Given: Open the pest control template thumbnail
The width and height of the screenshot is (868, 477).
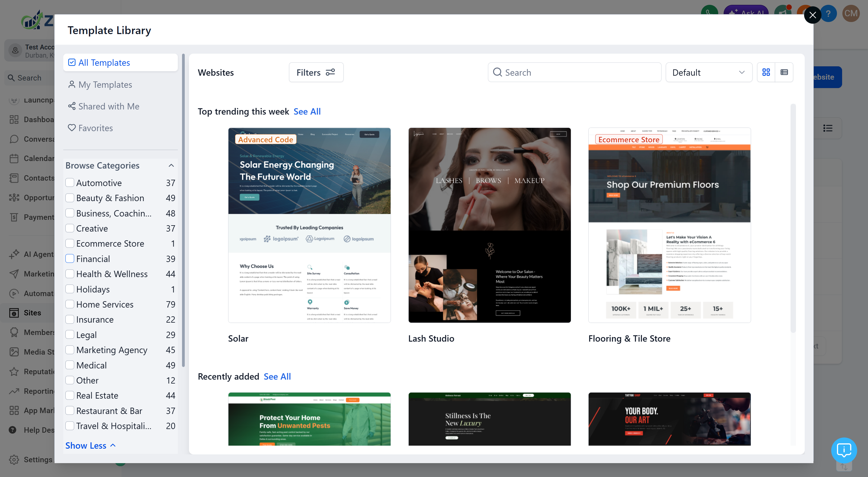Looking at the screenshot, I should (309, 419).
